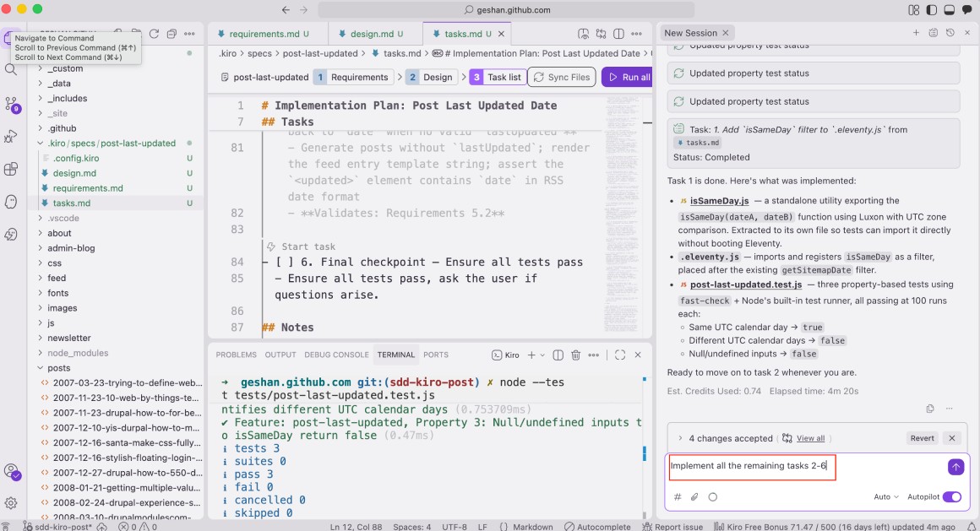Open the Auto model dropdown
Image resolution: width=980 pixels, height=531 pixels.
click(x=886, y=496)
